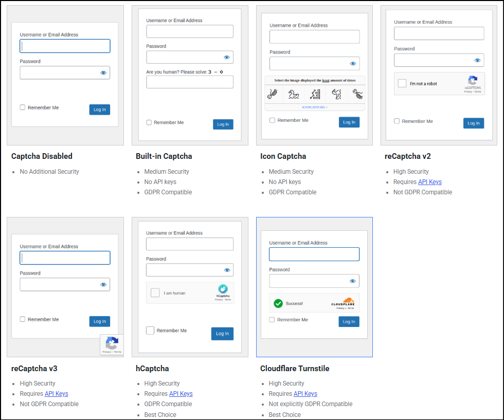504x420 pixels.
Task: Select the bar chart icon in Icon Captcha
Action: click(315, 95)
